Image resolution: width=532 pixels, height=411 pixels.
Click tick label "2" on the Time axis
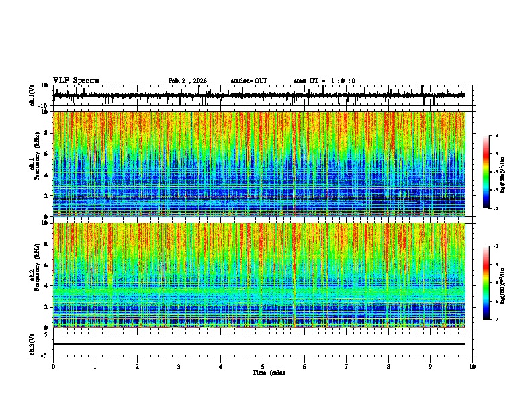pyautogui.click(x=137, y=367)
